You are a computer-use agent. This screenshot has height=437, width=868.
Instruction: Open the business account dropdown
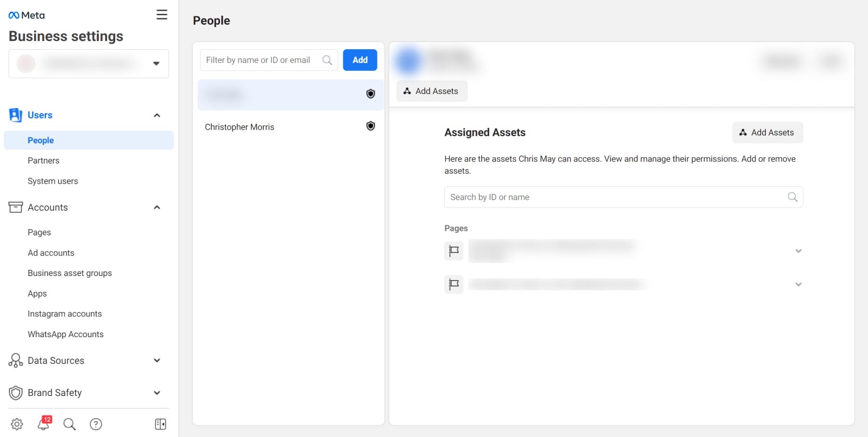click(156, 63)
